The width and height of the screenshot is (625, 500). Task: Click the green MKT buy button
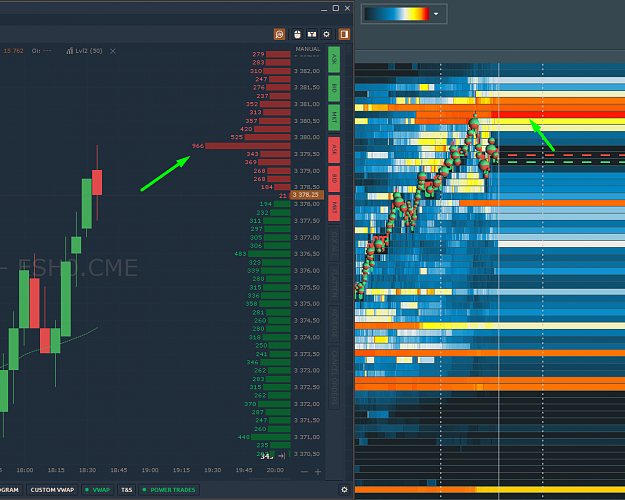coord(334,118)
